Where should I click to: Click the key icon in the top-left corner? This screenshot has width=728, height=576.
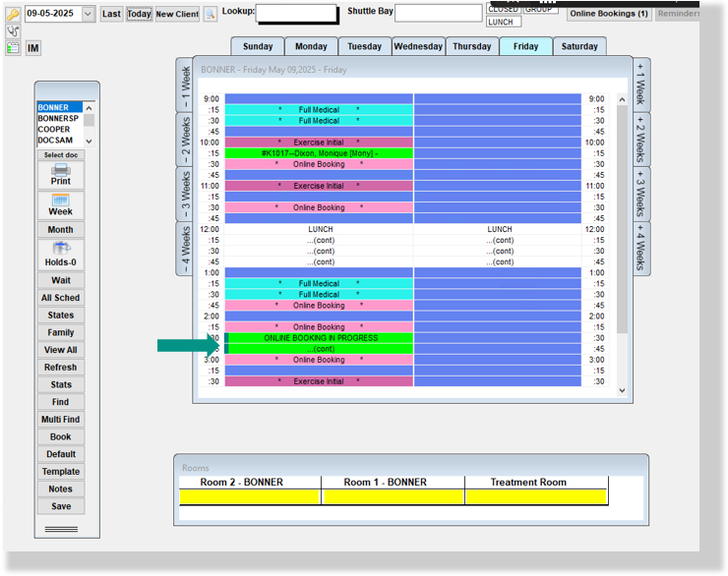click(13, 14)
